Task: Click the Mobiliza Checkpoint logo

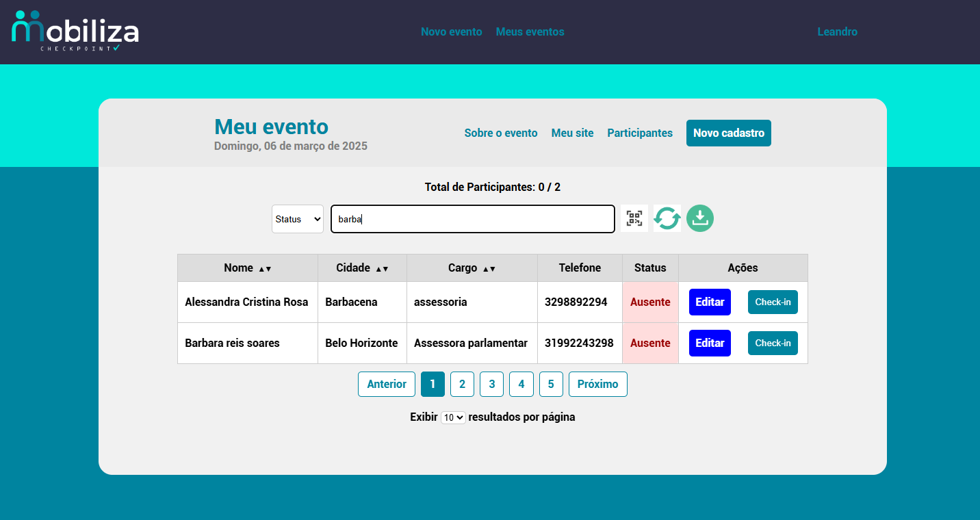Action: 75,31
